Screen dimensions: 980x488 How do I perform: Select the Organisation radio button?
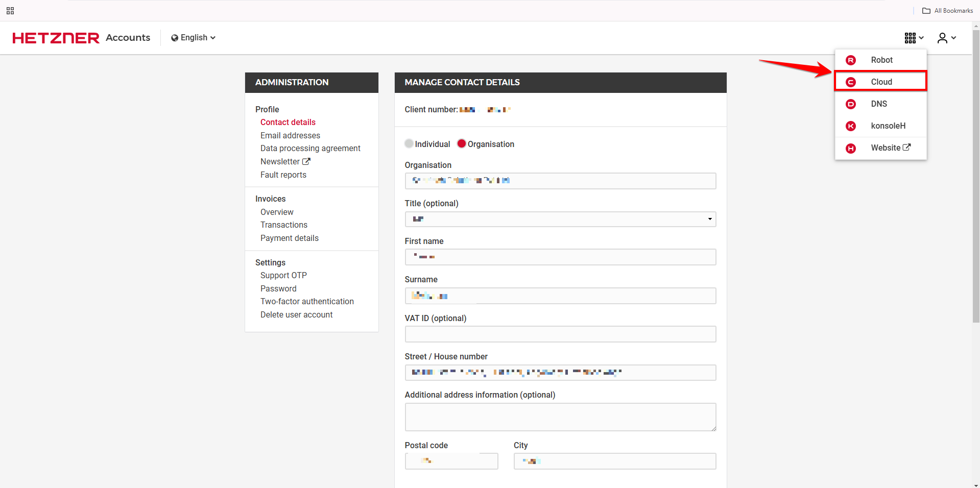click(462, 144)
